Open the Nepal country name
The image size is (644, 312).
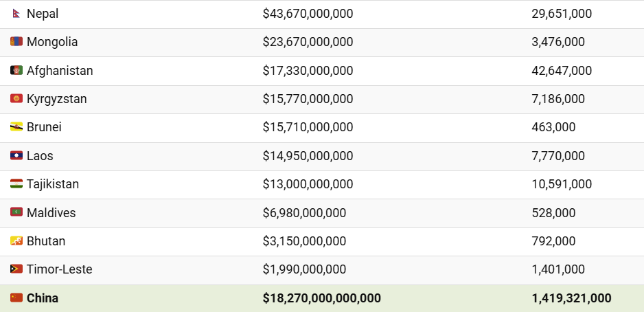point(43,14)
